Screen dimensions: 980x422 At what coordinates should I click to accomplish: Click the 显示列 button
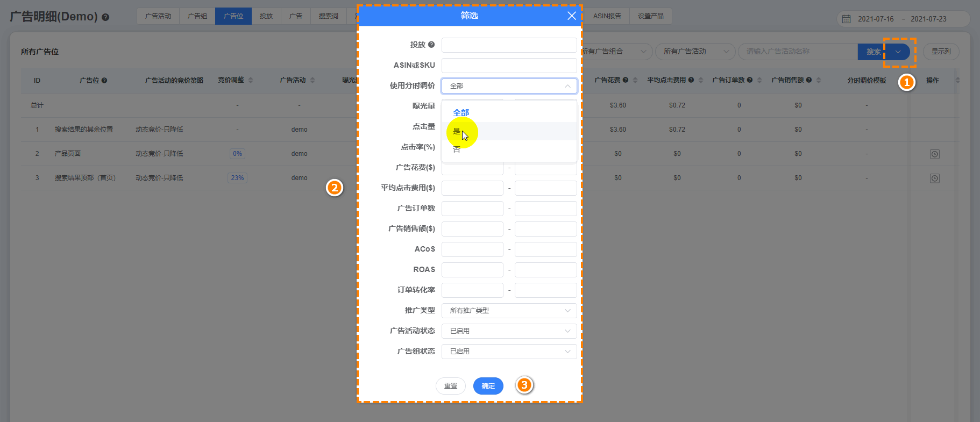coord(941,52)
